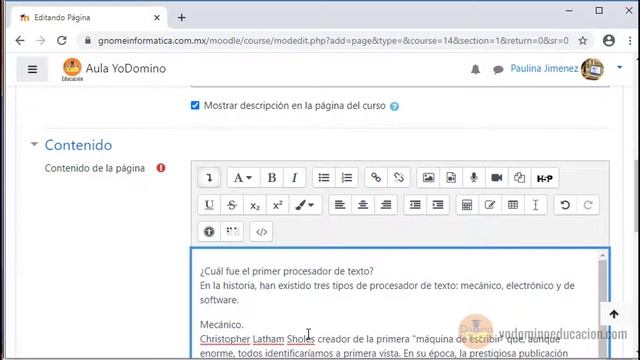Open the notifications bell
640x360 pixels.
click(476, 69)
